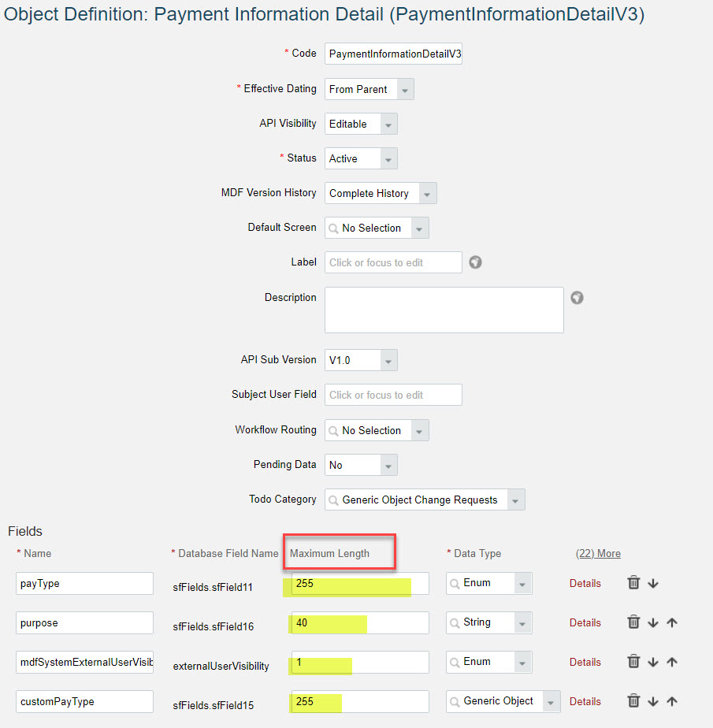Open the customPayType Generic Object dropdown

(x=551, y=702)
